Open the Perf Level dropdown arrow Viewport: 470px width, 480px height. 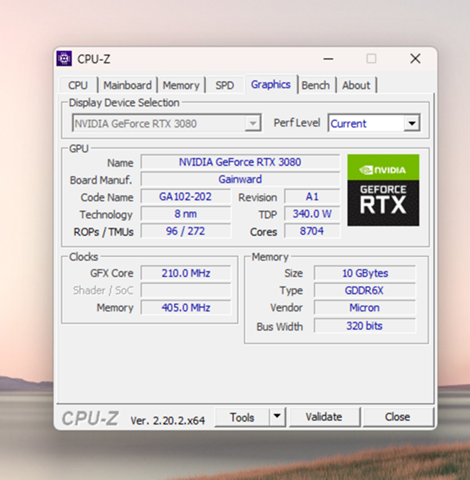412,123
